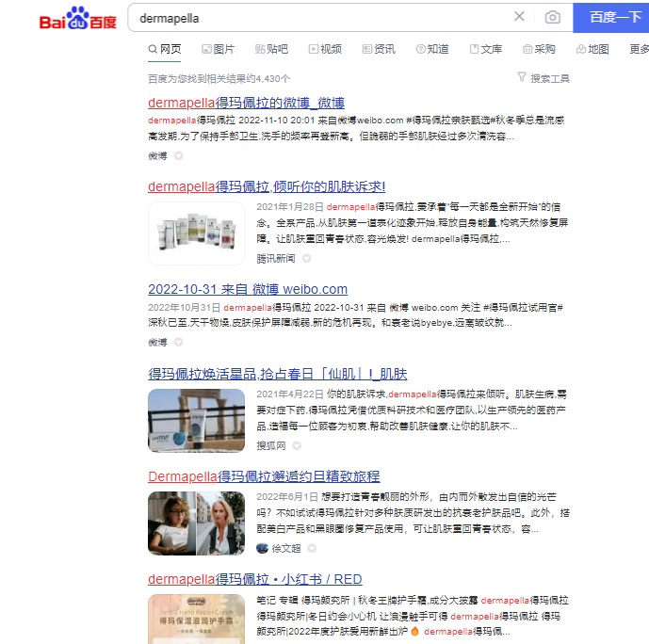Image resolution: width=649 pixels, height=644 pixels.
Task: Click the date text 2022年6月1日
Action: [x=287, y=496]
